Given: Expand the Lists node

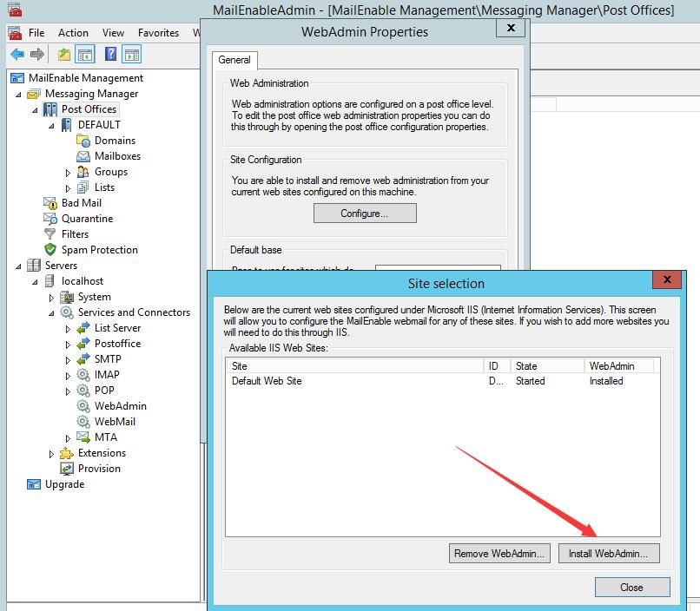Looking at the screenshot, I should coord(68,188).
